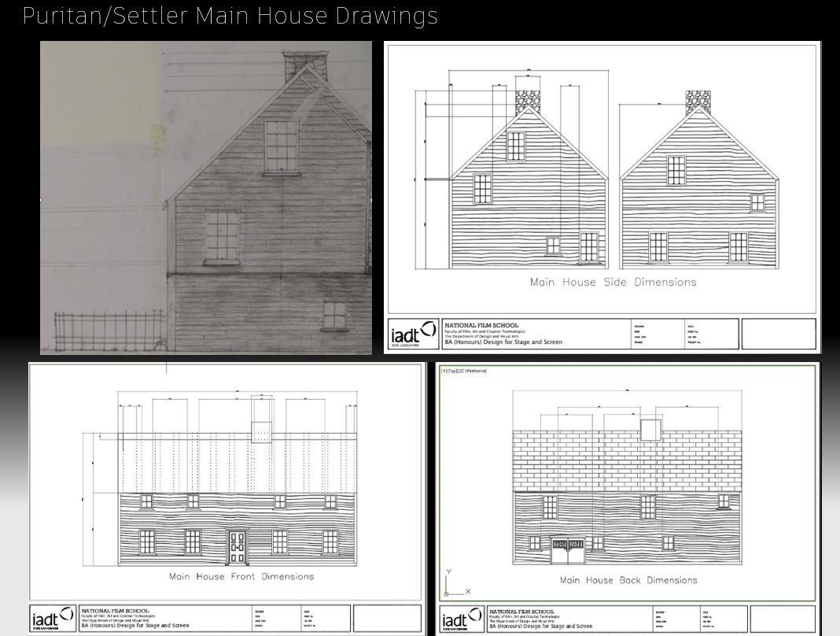Click iadt logo under Back Dimensions drawing
The width and height of the screenshot is (840, 636).
point(462,619)
